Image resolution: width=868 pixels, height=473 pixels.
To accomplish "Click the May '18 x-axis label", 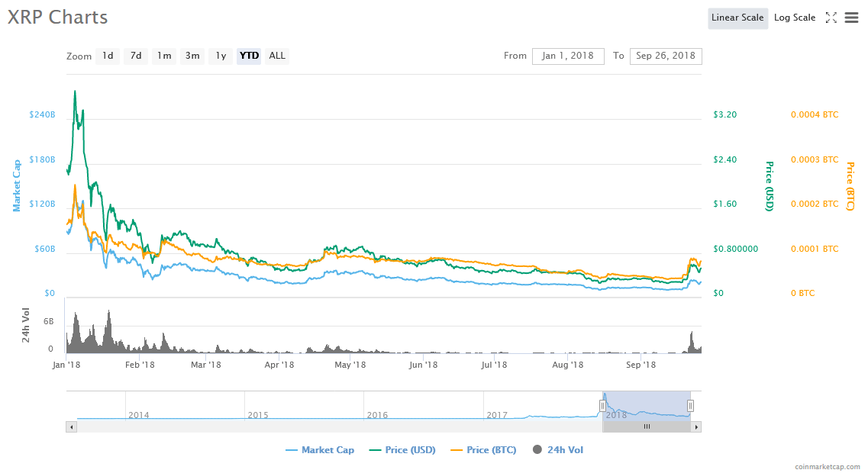I will pyautogui.click(x=350, y=365).
